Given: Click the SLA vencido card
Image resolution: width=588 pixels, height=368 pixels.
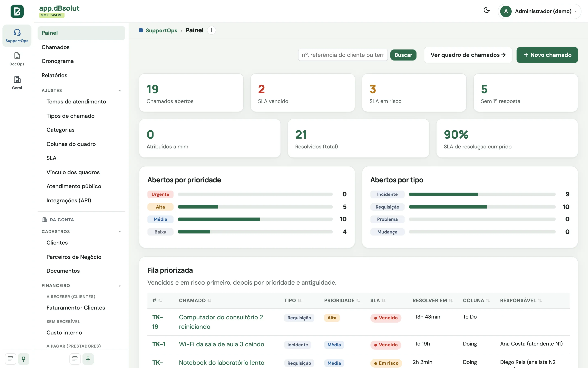Looking at the screenshot, I should 303,93.
